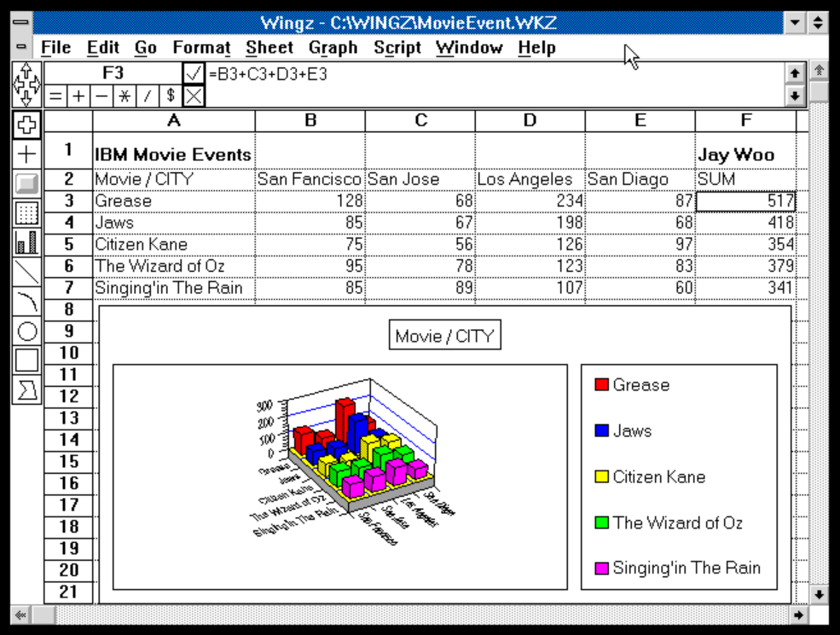Select the chart title Movie / CITY
Viewport: 840px width, 635px height.
(x=445, y=335)
